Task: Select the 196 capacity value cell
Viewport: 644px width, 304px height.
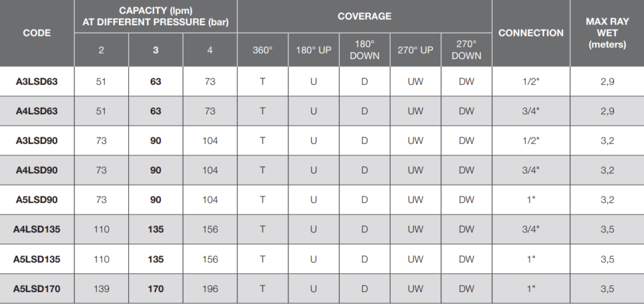Action: tap(210, 288)
